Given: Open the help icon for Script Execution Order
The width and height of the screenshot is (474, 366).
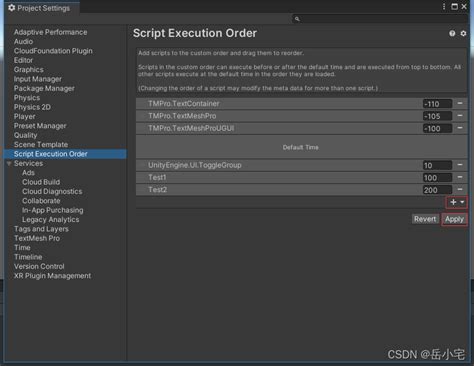Looking at the screenshot, I should coord(452,33).
